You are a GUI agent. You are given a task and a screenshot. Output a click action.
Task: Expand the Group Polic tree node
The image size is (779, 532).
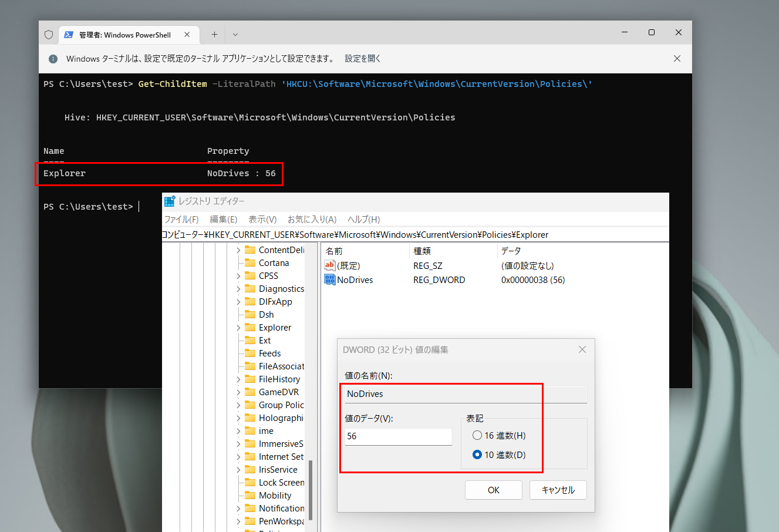(238, 405)
